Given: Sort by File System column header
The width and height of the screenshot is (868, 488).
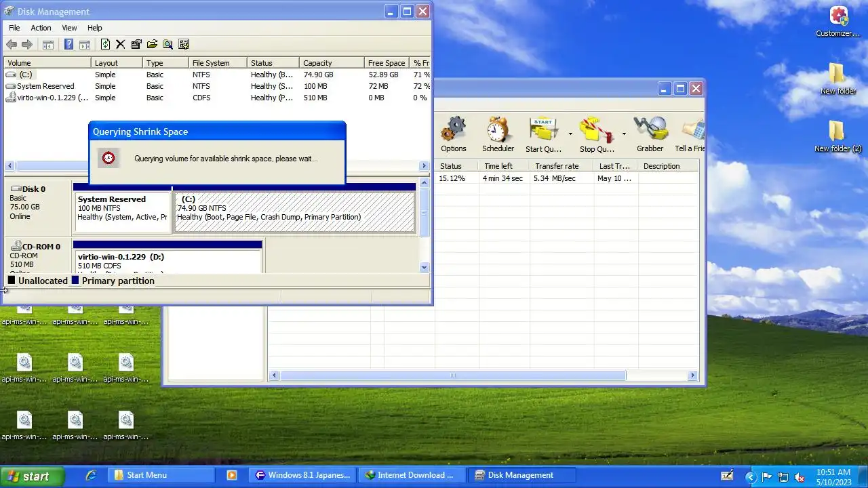Looking at the screenshot, I should point(218,63).
